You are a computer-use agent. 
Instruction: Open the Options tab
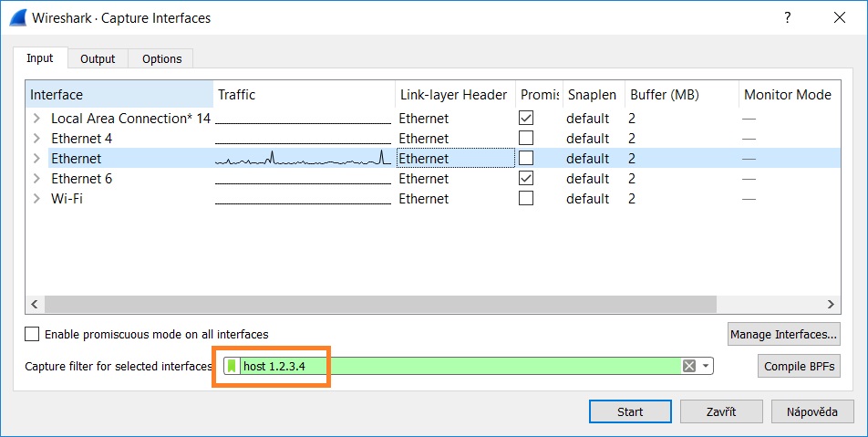[x=161, y=58]
